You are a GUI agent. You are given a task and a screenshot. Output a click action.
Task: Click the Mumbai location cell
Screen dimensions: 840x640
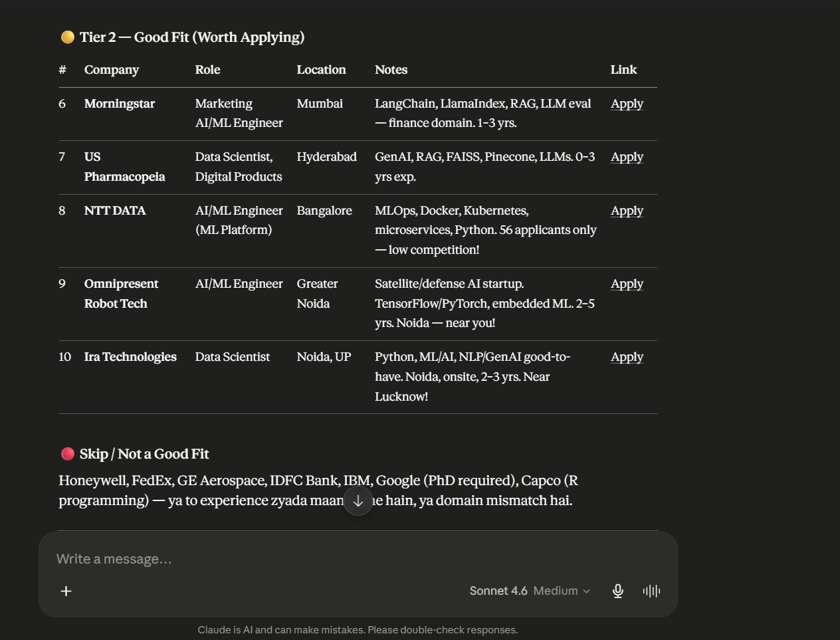click(x=320, y=104)
